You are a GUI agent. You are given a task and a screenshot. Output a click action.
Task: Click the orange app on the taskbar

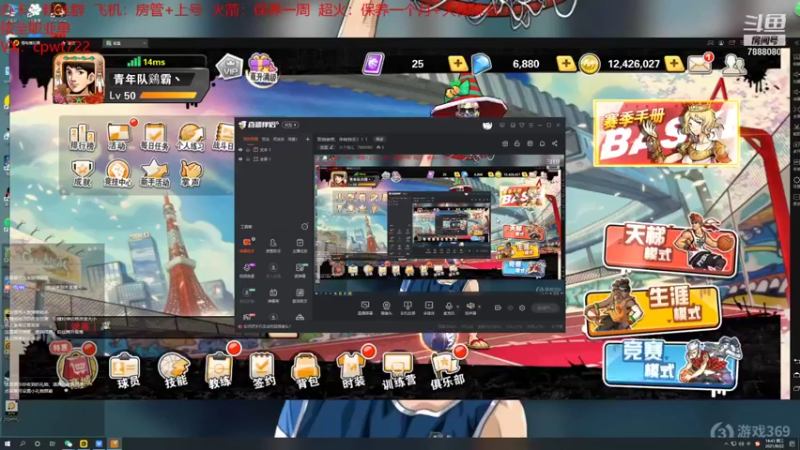coord(114,444)
